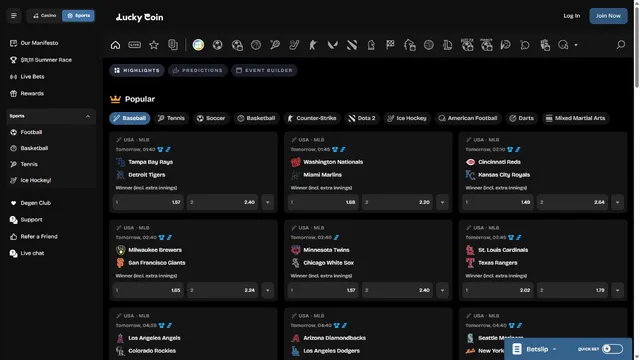Screen dimensions: 640x360
Task: Switch to Predictions tab
Action: (198, 71)
